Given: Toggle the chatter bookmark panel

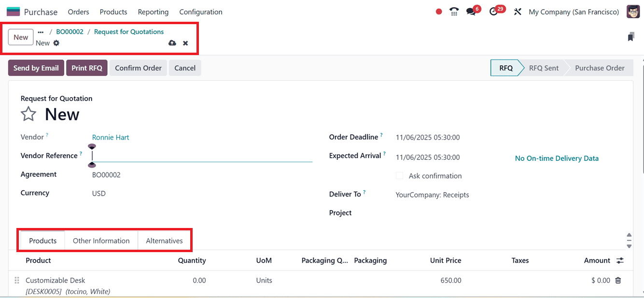Looking at the screenshot, I should click(x=631, y=36).
